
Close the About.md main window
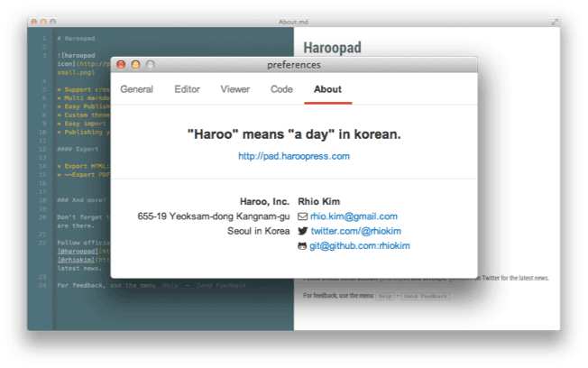(33, 20)
